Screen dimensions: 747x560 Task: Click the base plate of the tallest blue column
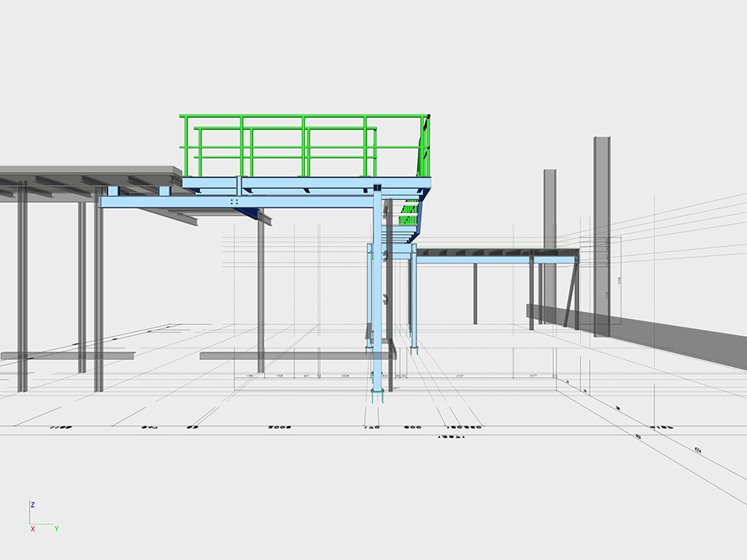pos(378,397)
